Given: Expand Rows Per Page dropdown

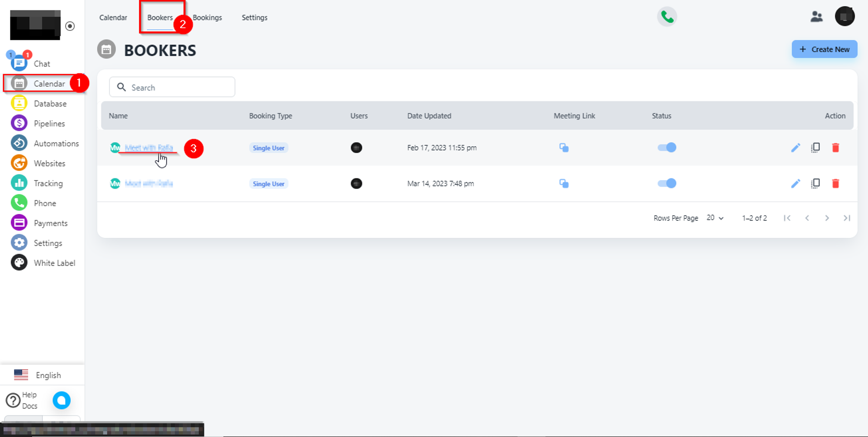Looking at the screenshot, I should pos(715,218).
